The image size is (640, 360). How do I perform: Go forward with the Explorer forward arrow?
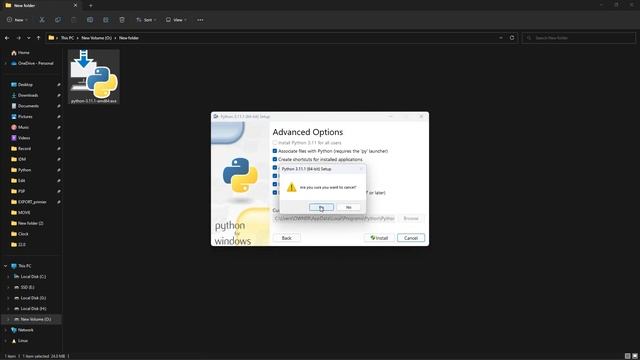pyautogui.click(x=18, y=38)
